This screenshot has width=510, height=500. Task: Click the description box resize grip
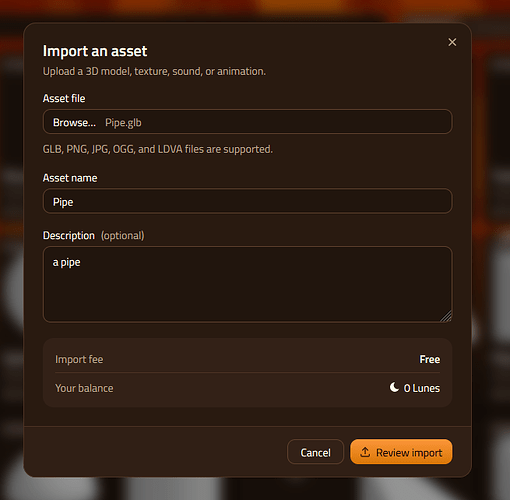pos(446,316)
